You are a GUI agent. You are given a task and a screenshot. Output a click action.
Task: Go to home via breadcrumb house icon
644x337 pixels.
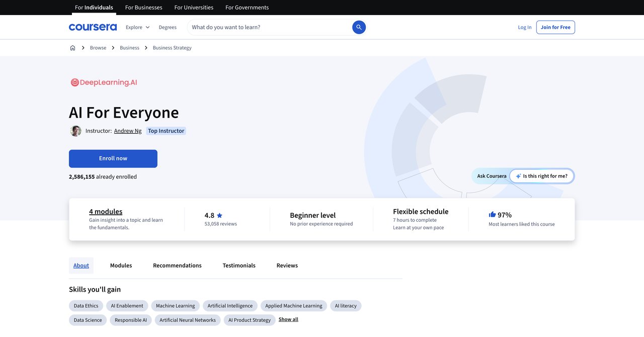72,48
